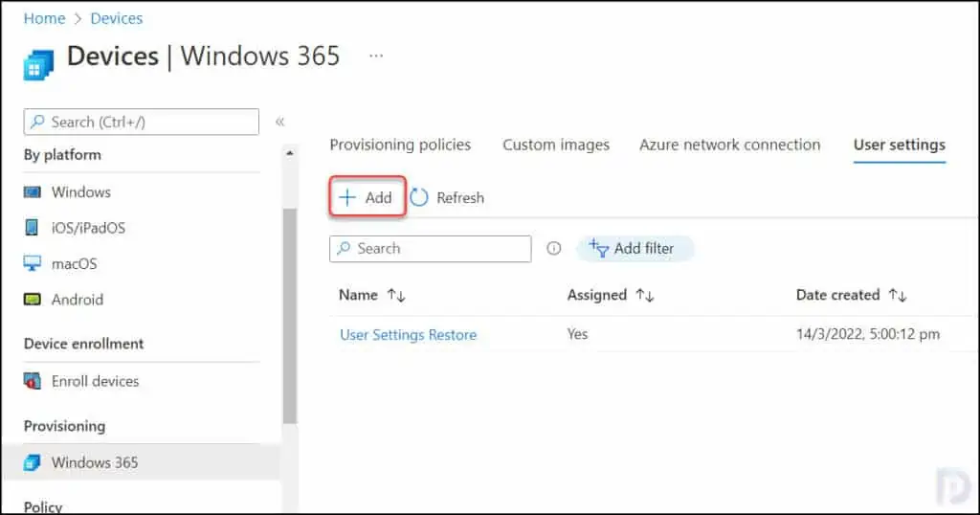Click the sidebar scroll up arrow
The width and height of the screenshot is (980, 515).
coord(289,152)
